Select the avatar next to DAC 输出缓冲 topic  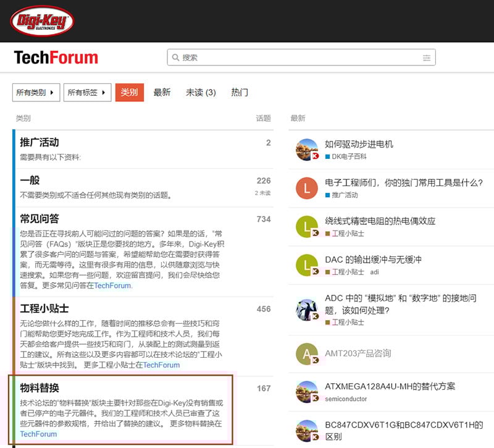pyautogui.click(x=307, y=264)
